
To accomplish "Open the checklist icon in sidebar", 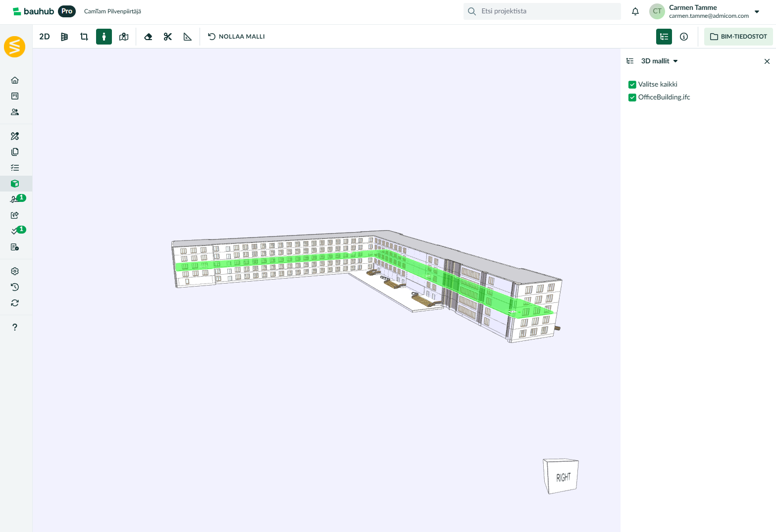I will coord(15,168).
